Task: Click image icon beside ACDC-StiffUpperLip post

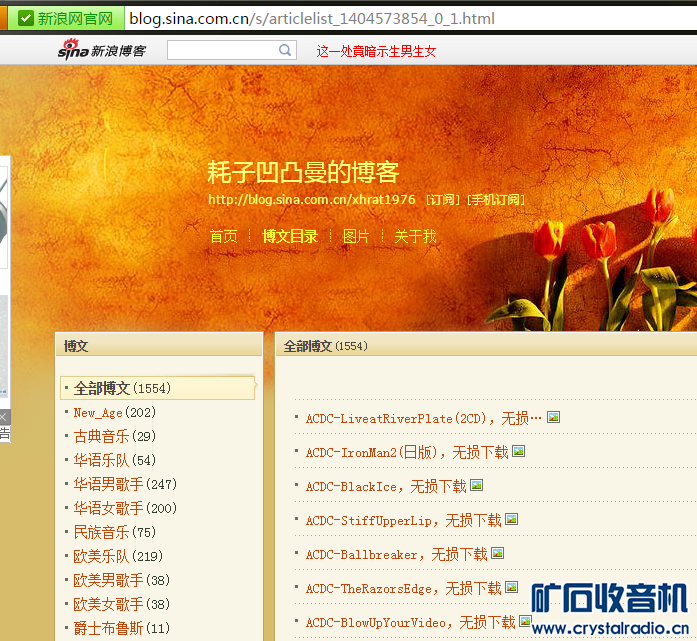Action: pos(512,519)
